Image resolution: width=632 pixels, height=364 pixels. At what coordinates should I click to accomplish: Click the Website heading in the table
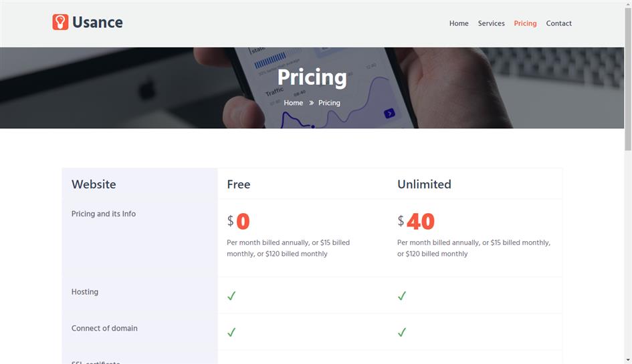(x=94, y=184)
